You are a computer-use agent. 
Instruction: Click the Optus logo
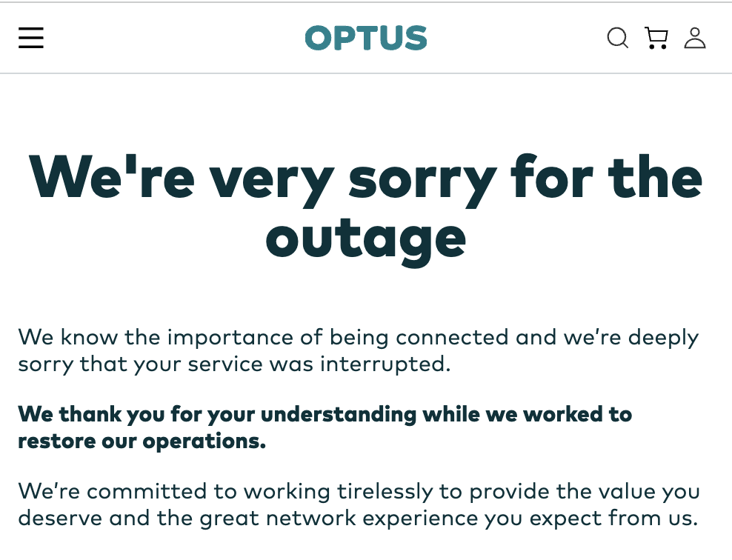click(366, 38)
